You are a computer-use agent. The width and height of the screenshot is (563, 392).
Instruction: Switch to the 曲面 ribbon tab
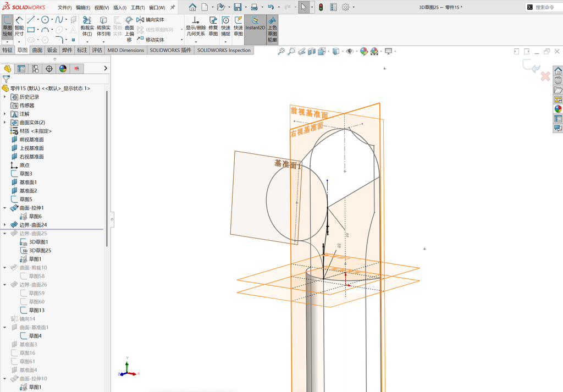click(x=37, y=50)
